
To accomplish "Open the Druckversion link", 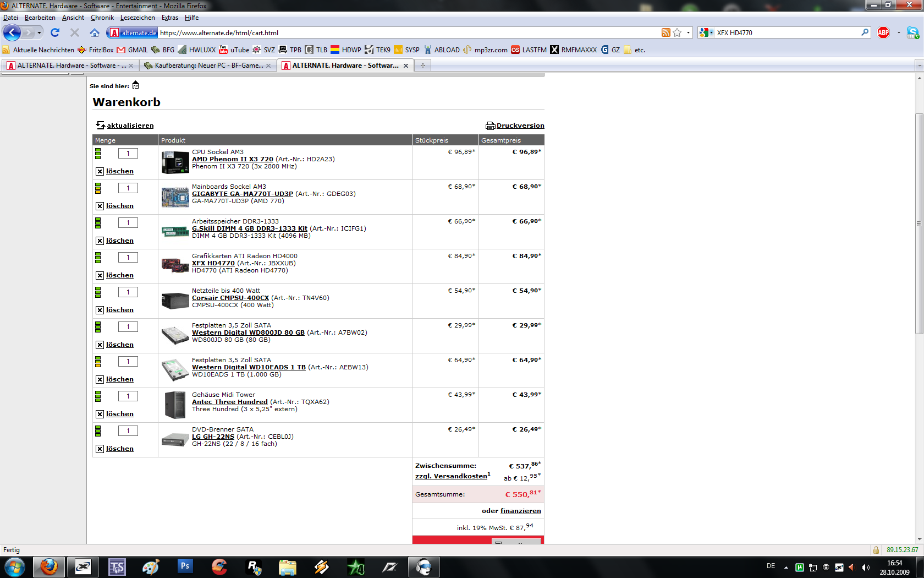I will (x=520, y=126).
